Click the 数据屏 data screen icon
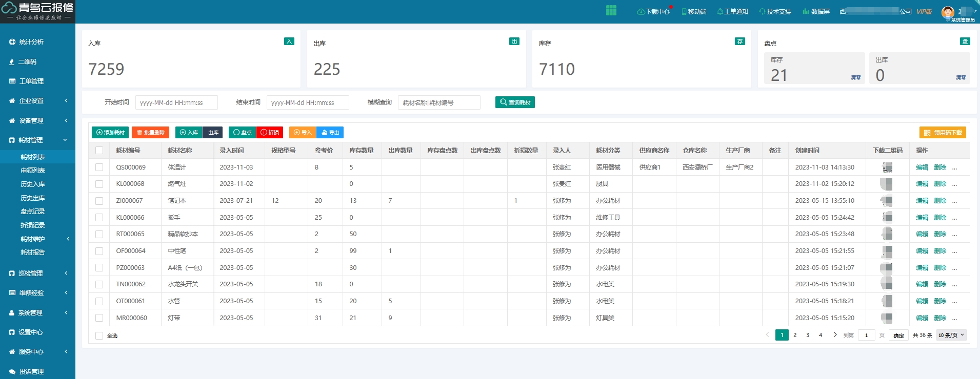980x379 pixels. [x=806, y=12]
